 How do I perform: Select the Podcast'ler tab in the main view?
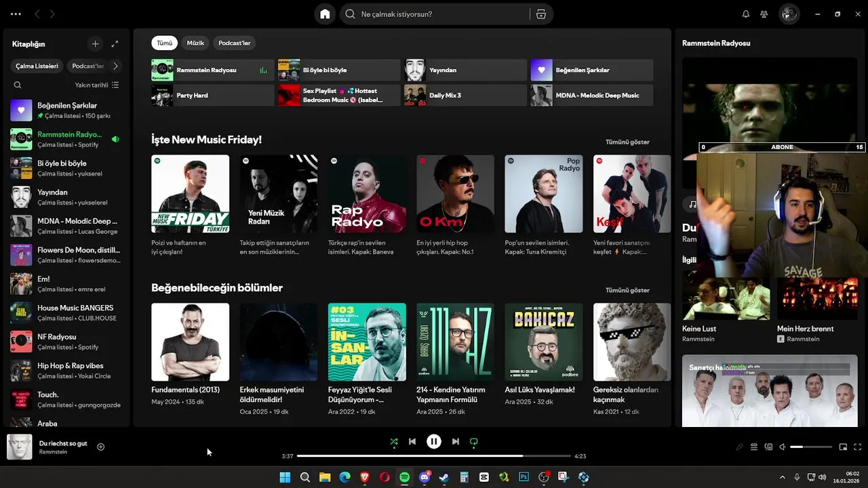(x=234, y=43)
